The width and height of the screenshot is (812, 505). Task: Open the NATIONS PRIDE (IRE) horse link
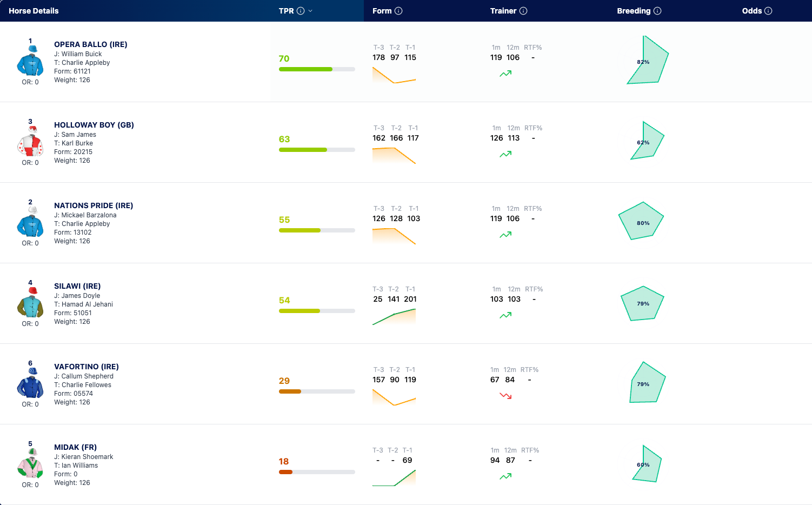point(94,205)
